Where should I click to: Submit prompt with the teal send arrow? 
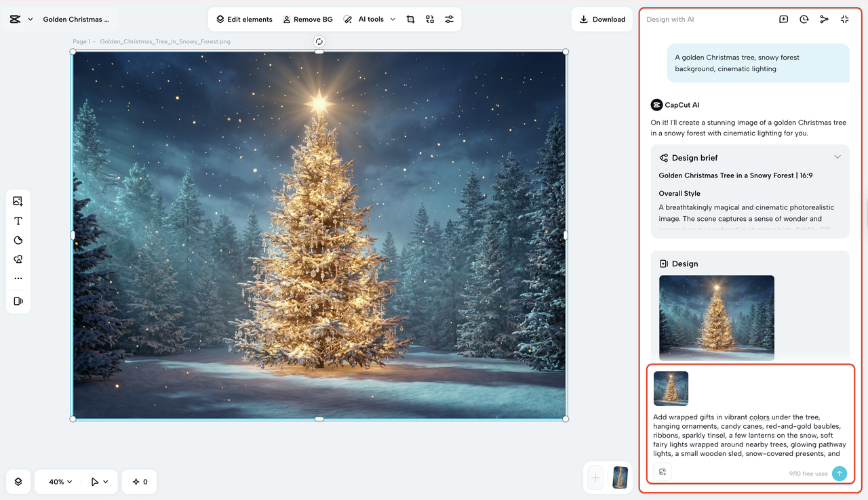840,473
